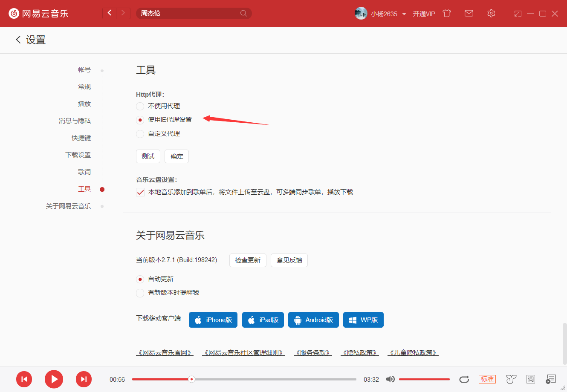This screenshot has width=567, height=392.
Task: Toggle desktop lyrics 词 icon
Action: (x=531, y=379)
